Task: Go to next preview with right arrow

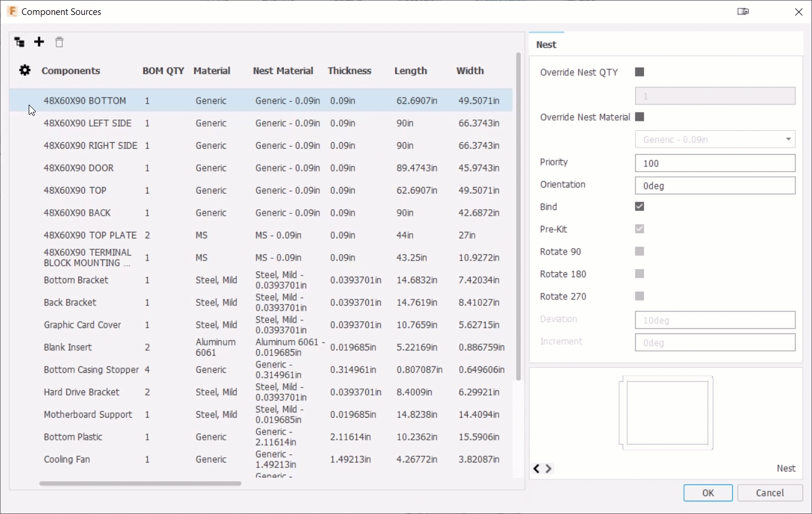Action: tap(548, 469)
